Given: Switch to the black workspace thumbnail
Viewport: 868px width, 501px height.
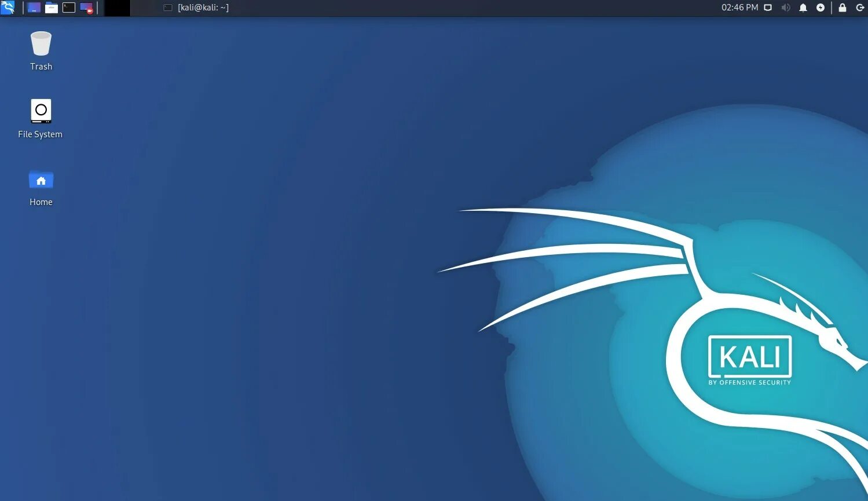Looking at the screenshot, I should tap(117, 8).
